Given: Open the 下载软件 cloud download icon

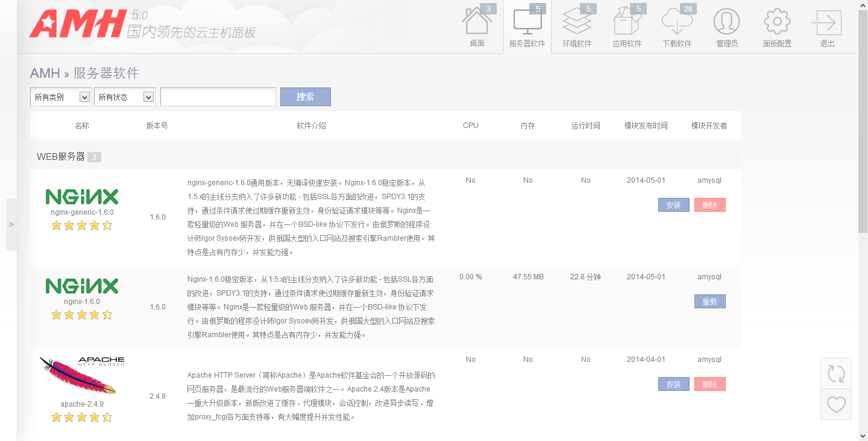Looking at the screenshot, I should tap(677, 22).
